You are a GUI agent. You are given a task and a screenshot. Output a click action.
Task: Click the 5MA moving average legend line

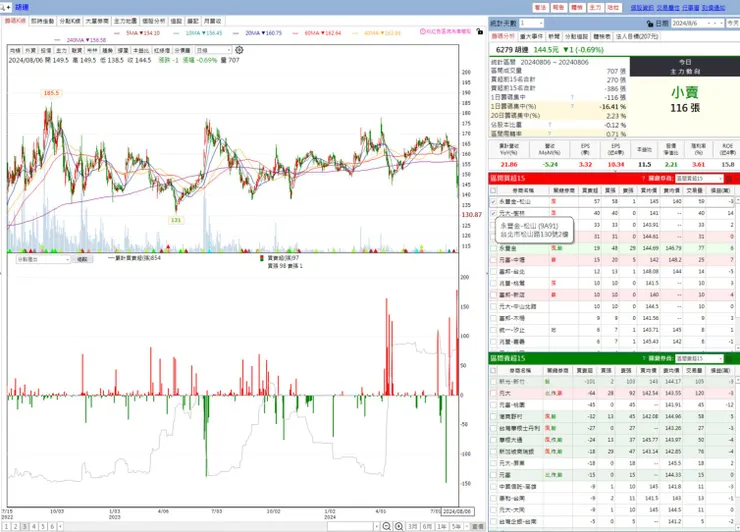click(137, 33)
